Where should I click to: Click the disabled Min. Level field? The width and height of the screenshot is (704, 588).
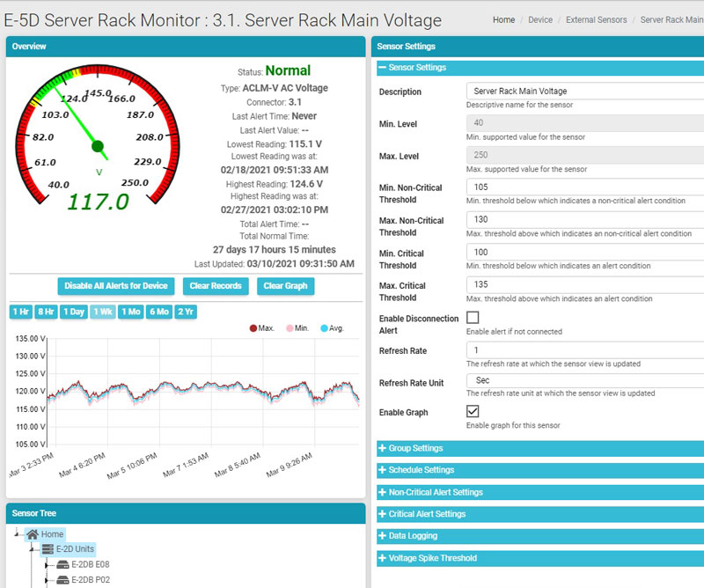click(585, 122)
